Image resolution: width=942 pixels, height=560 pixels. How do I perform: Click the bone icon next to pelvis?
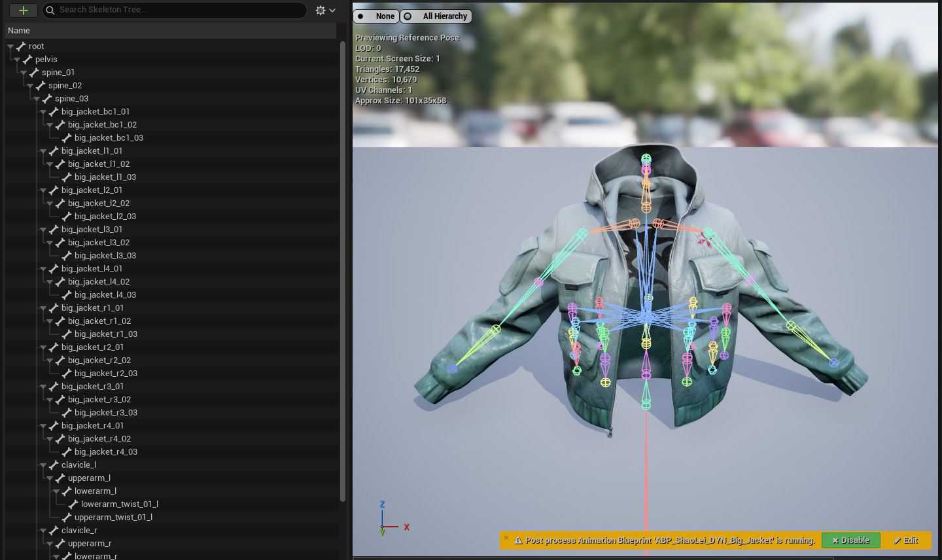pyautogui.click(x=27, y=60)
